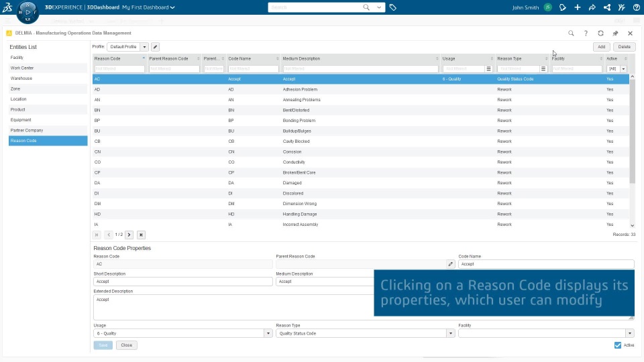This screenshot has height=362, width=644.
Task: Toggle the Active checkbox
Action: pos(618,345)
